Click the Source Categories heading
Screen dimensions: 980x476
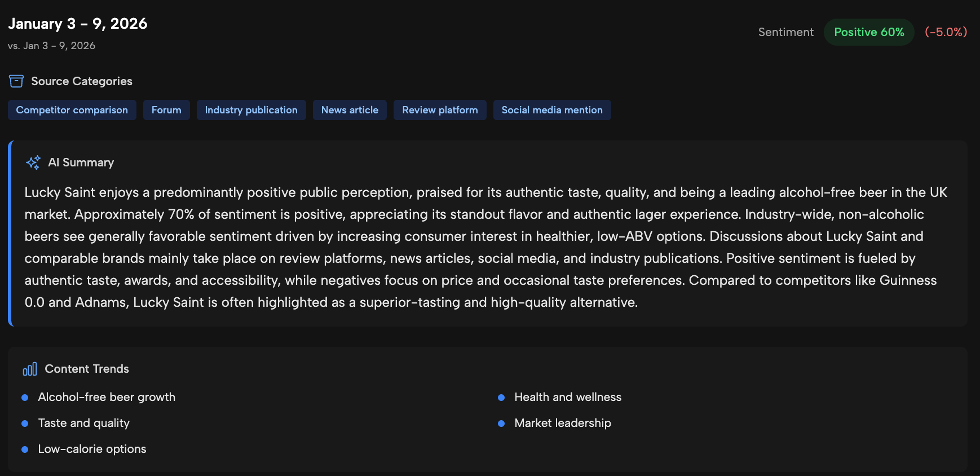(x=82, y=81)
